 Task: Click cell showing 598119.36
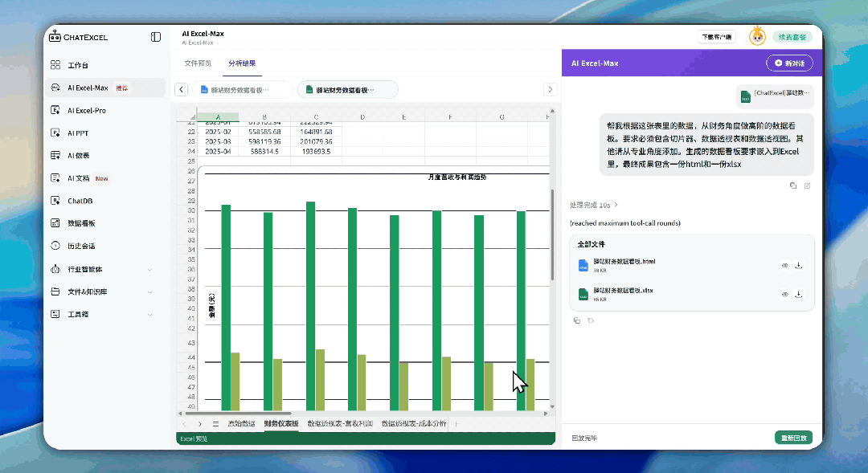tap(264, 141)
